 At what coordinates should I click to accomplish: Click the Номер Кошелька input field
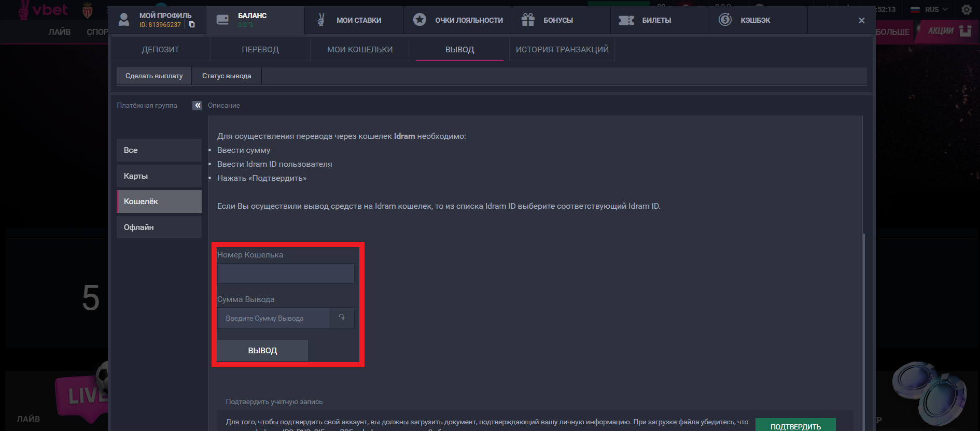pos(286,274)
